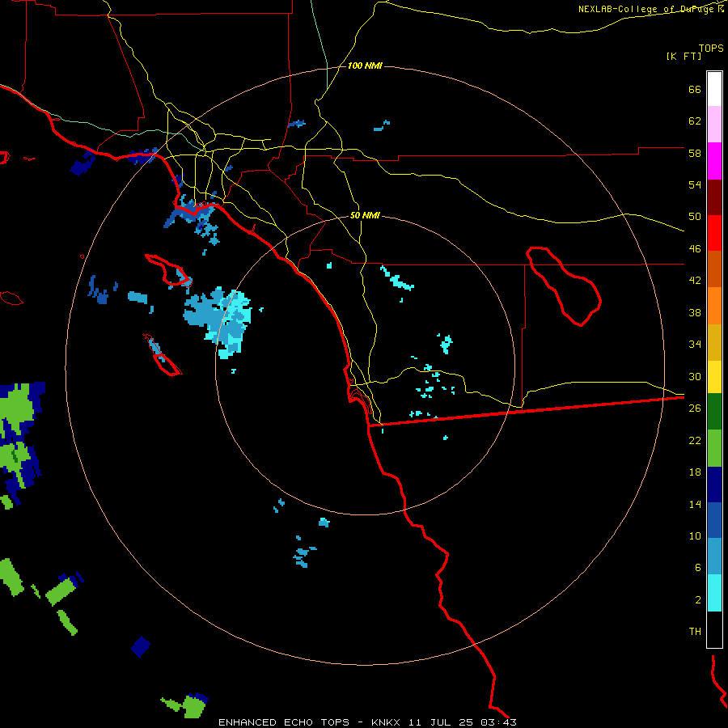Click the ENHANCED ECHO TOPS title text
This screenshot has height=728, width=728.
coord(284,722)
